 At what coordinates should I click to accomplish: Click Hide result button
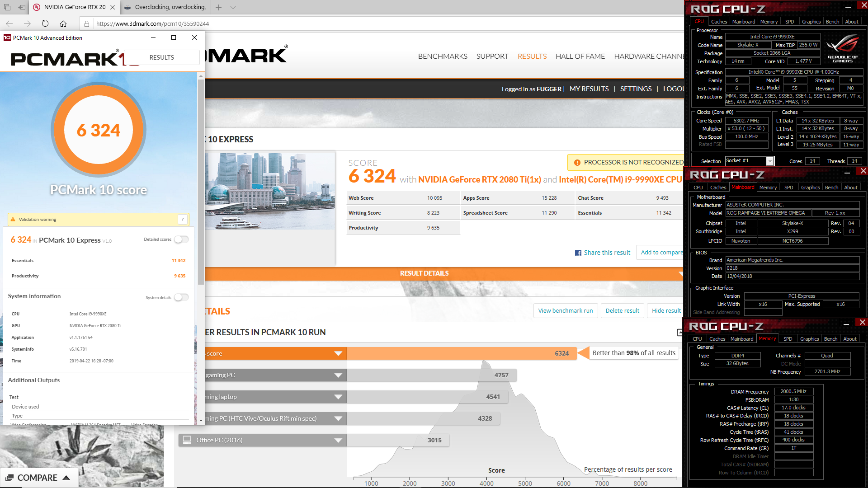coord(665,311)
